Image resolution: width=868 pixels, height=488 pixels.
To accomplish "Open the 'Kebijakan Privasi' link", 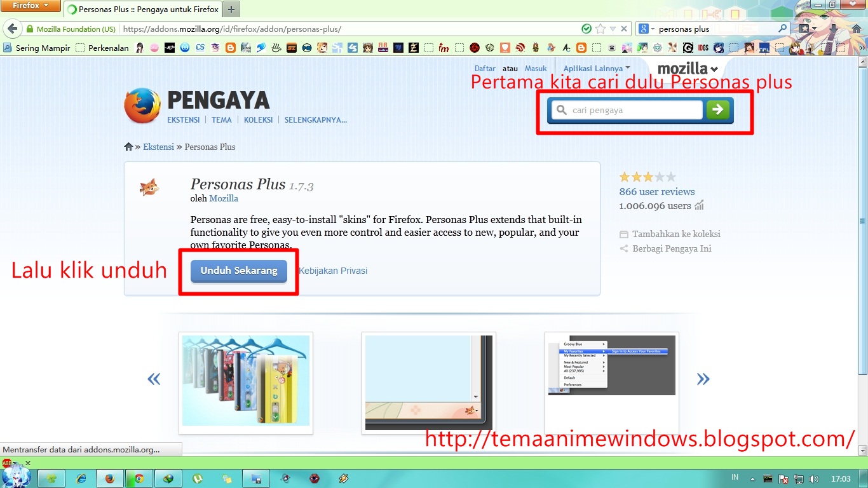I will pos(333,271).
